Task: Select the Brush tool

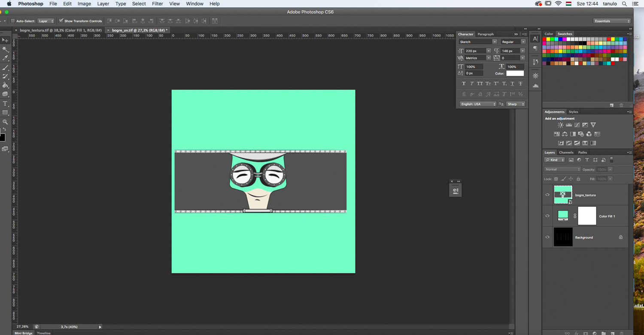Action: (x=6, y=67)
